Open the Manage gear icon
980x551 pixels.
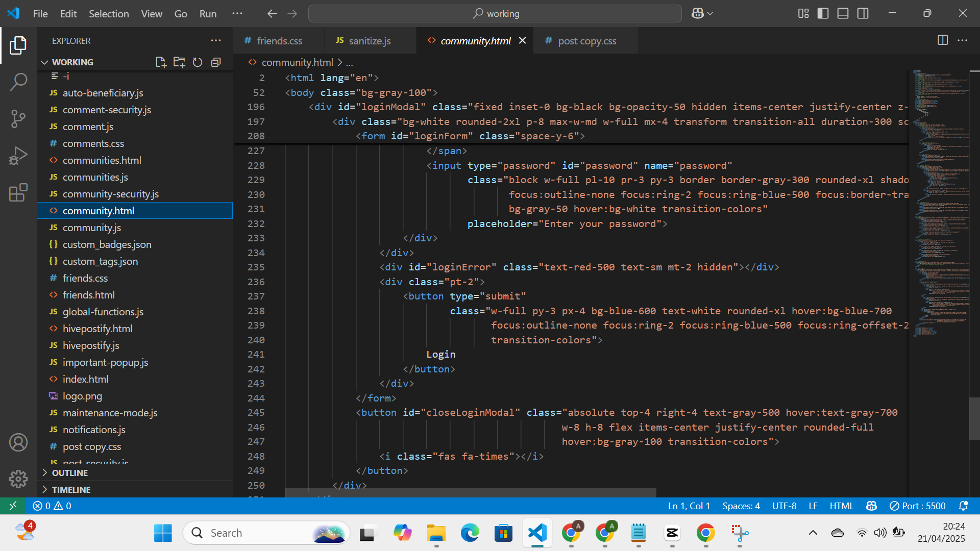pos(18,479)
